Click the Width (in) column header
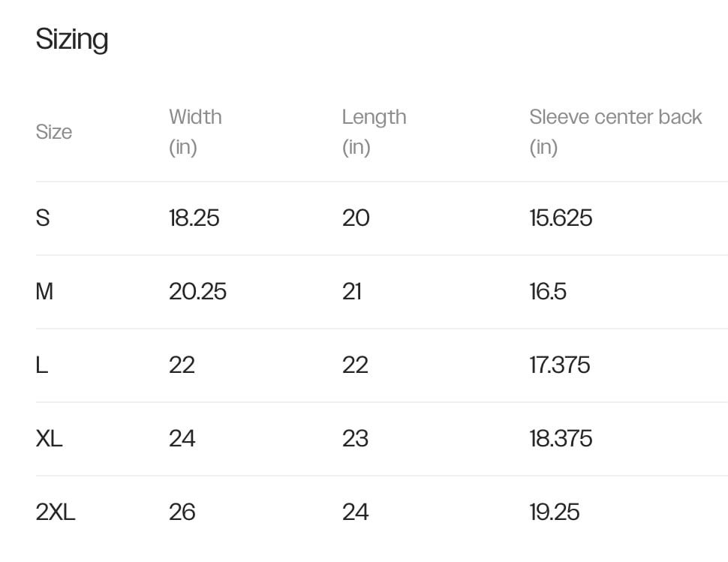Screen dimensions: 728x562 click(x=195, y=131)
